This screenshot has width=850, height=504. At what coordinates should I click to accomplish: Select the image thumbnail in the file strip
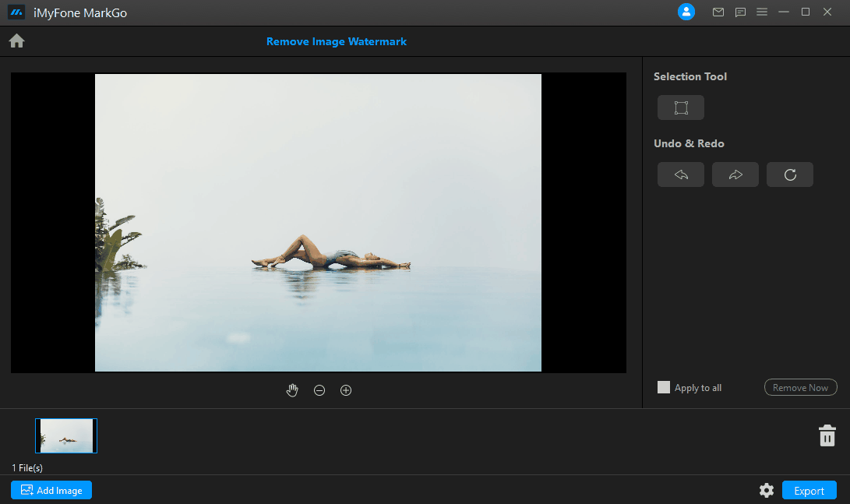tap(65, 435)
